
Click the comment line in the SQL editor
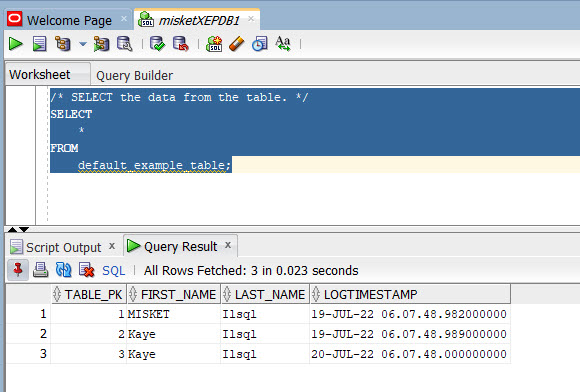coord(179,97)
